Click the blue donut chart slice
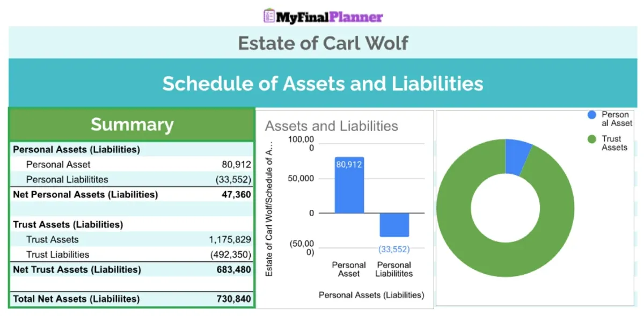 [517, 157]
